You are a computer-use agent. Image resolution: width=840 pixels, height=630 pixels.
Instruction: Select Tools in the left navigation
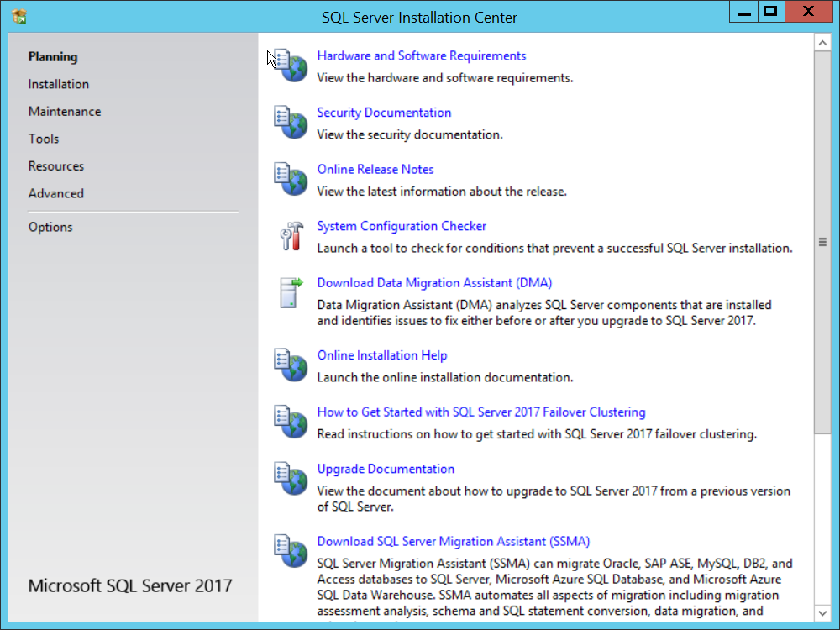pyautogui.click(x=44, y=139)
